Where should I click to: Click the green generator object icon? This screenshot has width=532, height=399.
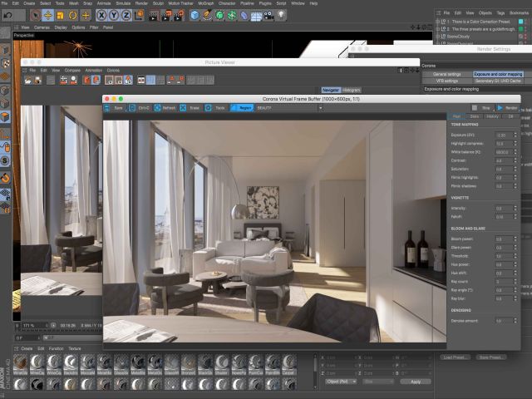[219, 15]
